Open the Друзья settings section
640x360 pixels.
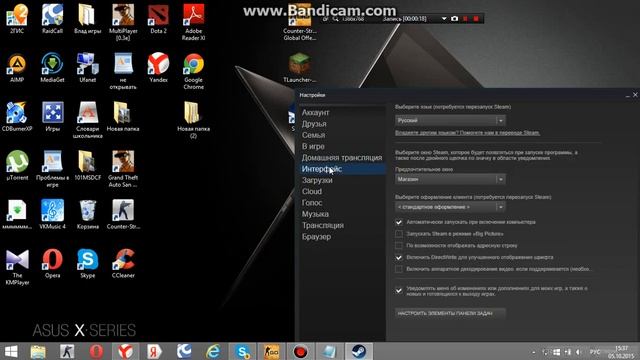(314, 124)
